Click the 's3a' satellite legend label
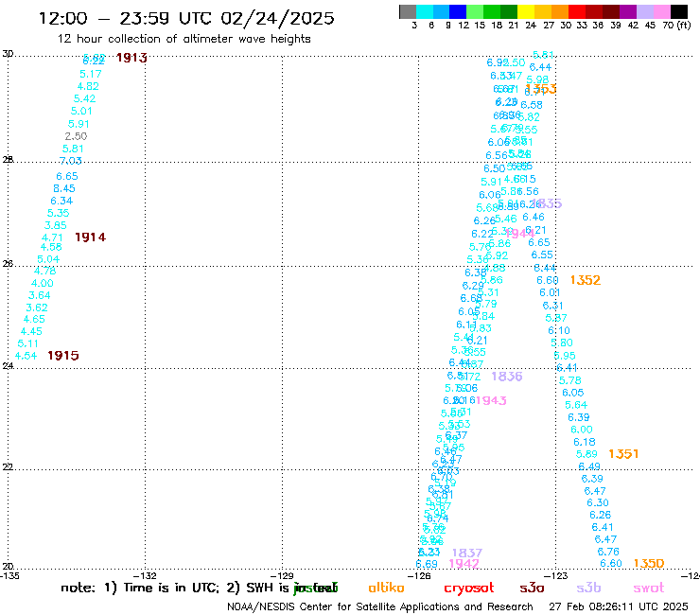 tap(533, 588)
